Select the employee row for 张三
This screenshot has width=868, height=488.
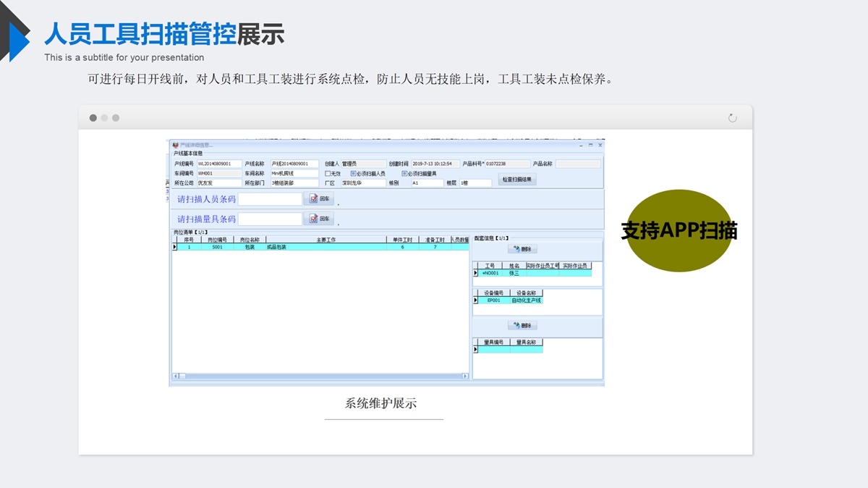pyautogui.click(x=514, y=273)
